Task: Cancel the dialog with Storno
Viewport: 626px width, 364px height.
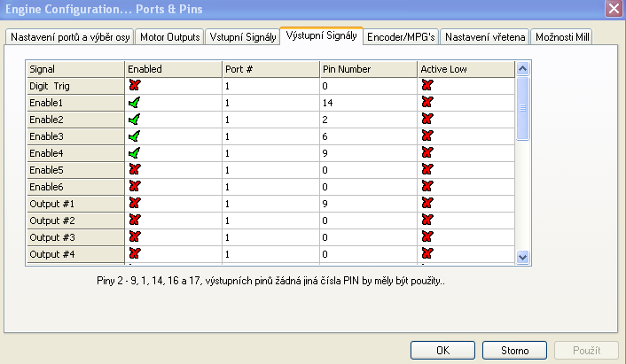Action: point(515,350)
